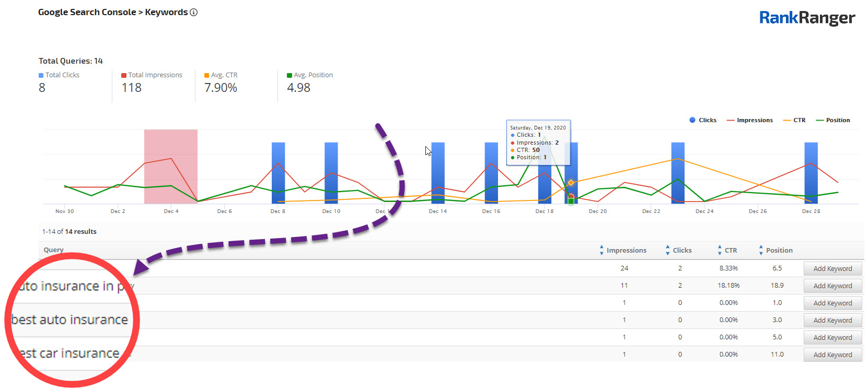Click the pink highlighted band near Dec 4

[x=171, y=167]
